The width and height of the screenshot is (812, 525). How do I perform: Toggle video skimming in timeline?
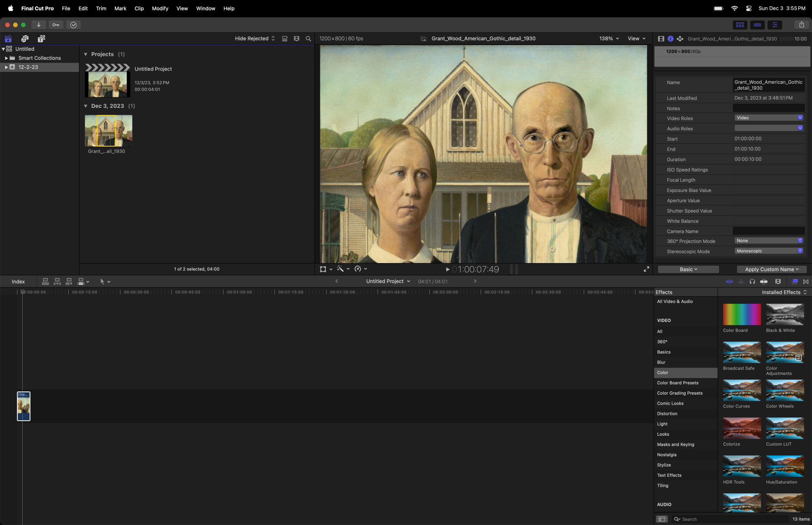[x=729, y=281]
